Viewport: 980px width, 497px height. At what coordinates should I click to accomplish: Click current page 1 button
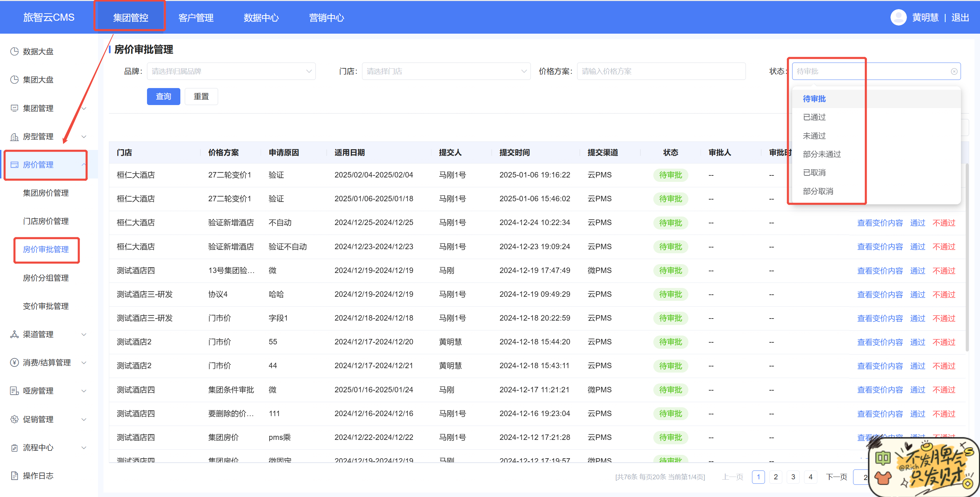[x=758, y=477]
